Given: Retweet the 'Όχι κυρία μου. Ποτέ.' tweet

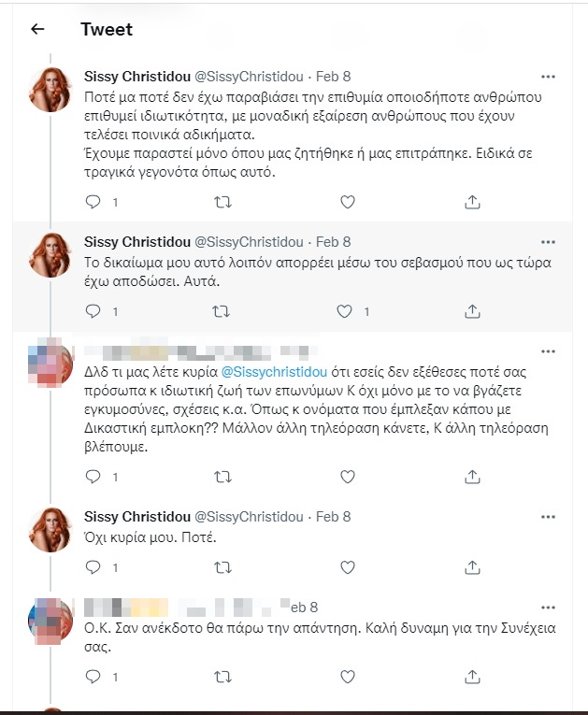Looking at the screenshot, I should coord(223,566).
